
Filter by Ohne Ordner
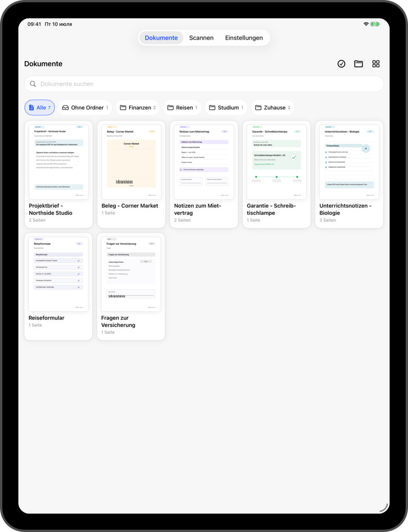pyautogui.click(x=85, y=108)
